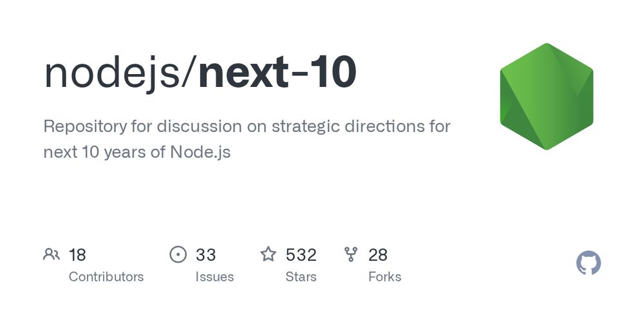The width and height of the screenshot is (644, 322).
Task: Click the "Contributors" label
Action: [106, 277]
